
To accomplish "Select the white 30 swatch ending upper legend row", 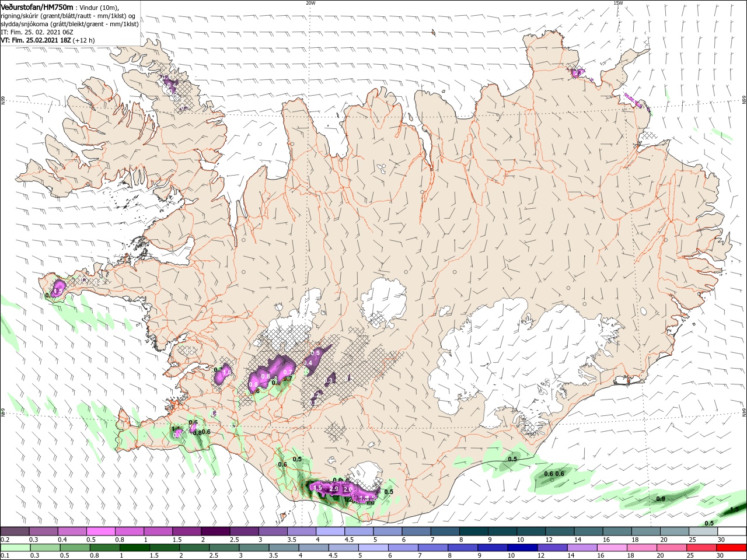I will (x=731, y=531).
